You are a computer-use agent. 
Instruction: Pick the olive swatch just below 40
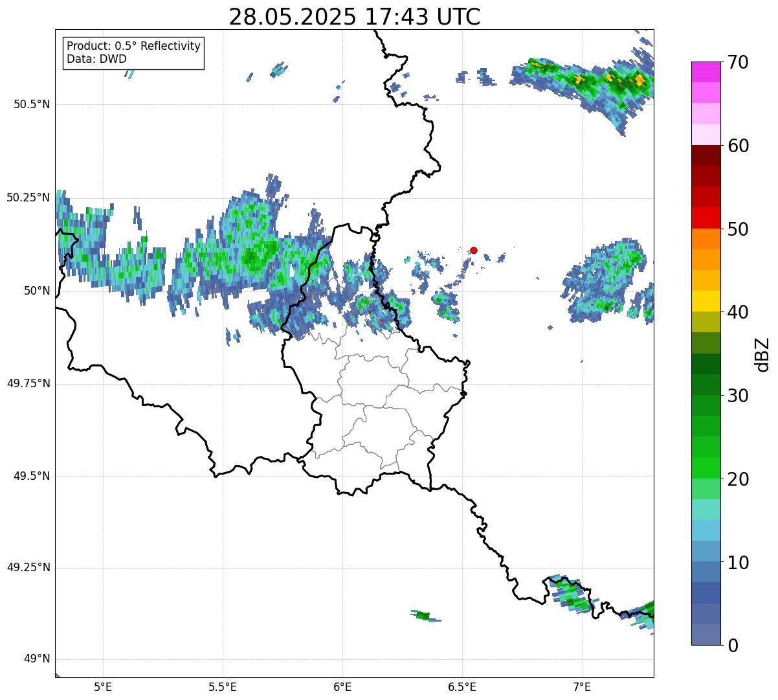point(706,322)
